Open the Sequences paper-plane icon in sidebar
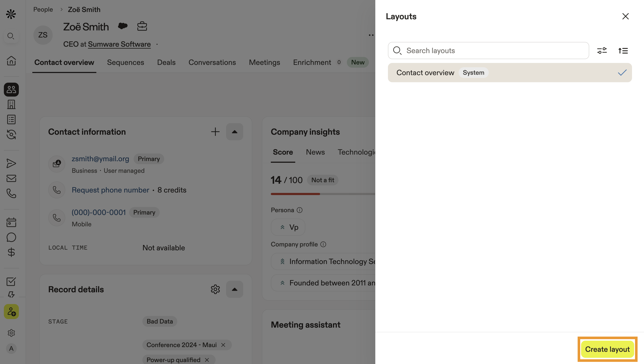This screenshot has height=364, width=644. pos(11,163)
